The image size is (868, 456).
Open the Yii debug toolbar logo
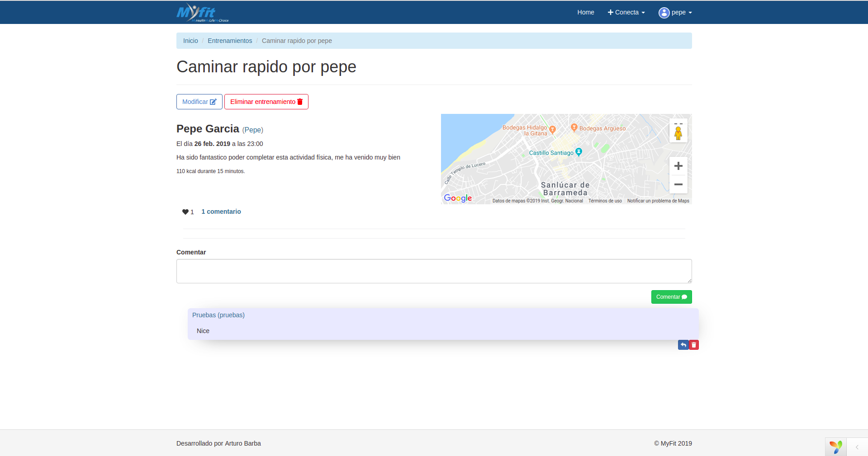coord(835,447)
